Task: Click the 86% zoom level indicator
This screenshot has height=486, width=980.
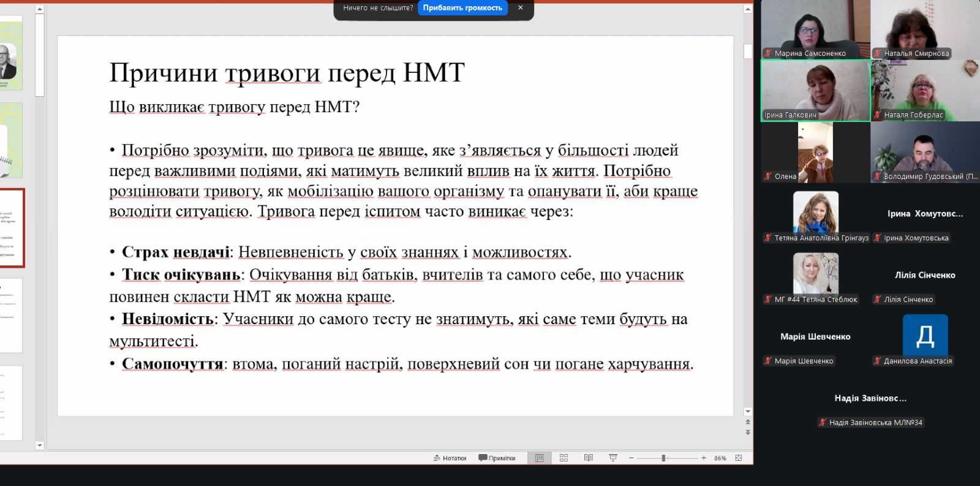Action: click(720, 458)
